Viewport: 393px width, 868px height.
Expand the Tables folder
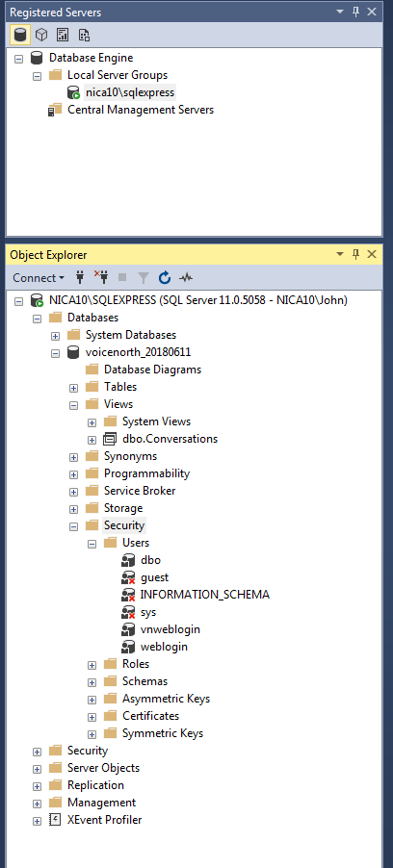(x=74, y=388)
